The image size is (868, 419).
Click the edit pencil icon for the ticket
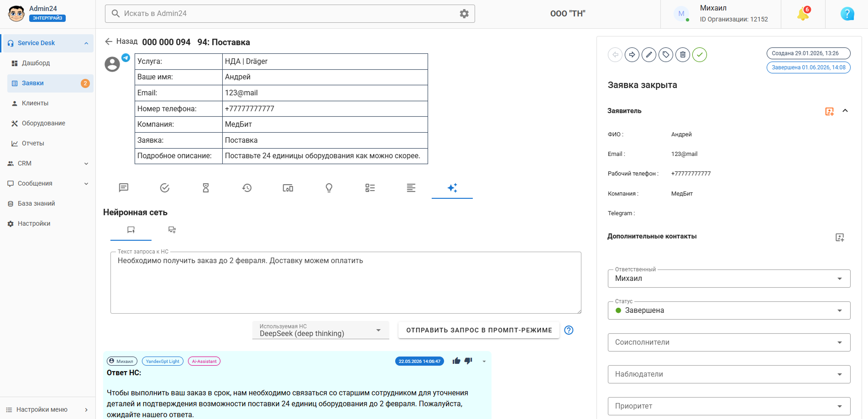[x=649, y=55]
